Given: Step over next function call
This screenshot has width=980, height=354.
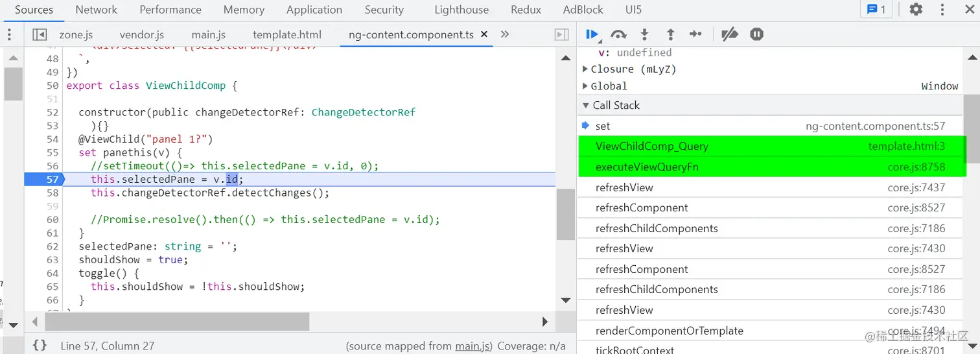Looking at the screenshot, I should pyautogui.click(x=619, y=34).
